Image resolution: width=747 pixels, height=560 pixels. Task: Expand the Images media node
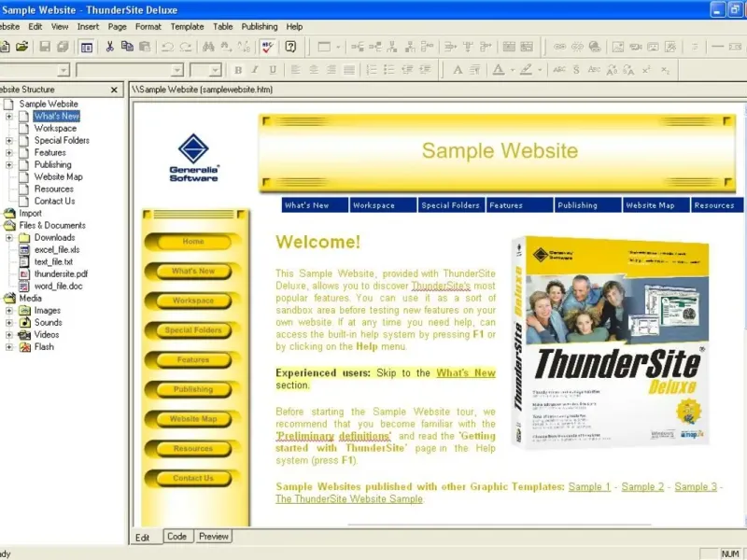[x=9, y=311]
